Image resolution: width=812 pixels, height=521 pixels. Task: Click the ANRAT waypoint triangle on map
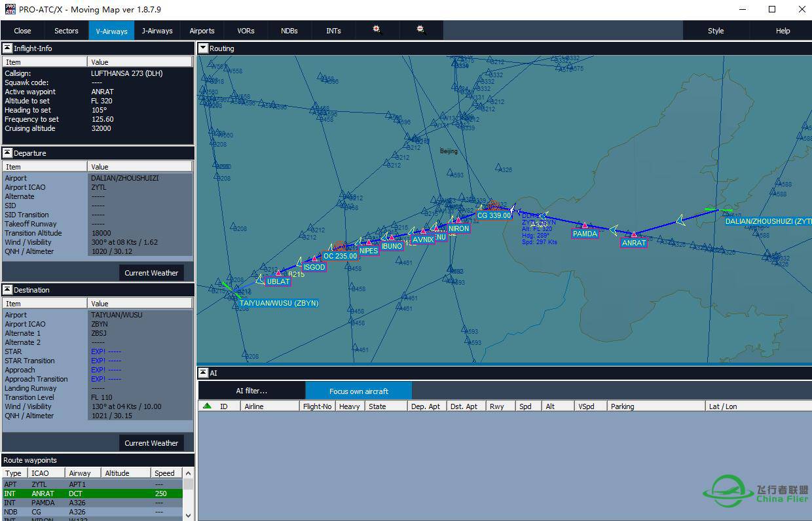pos(634,234)
